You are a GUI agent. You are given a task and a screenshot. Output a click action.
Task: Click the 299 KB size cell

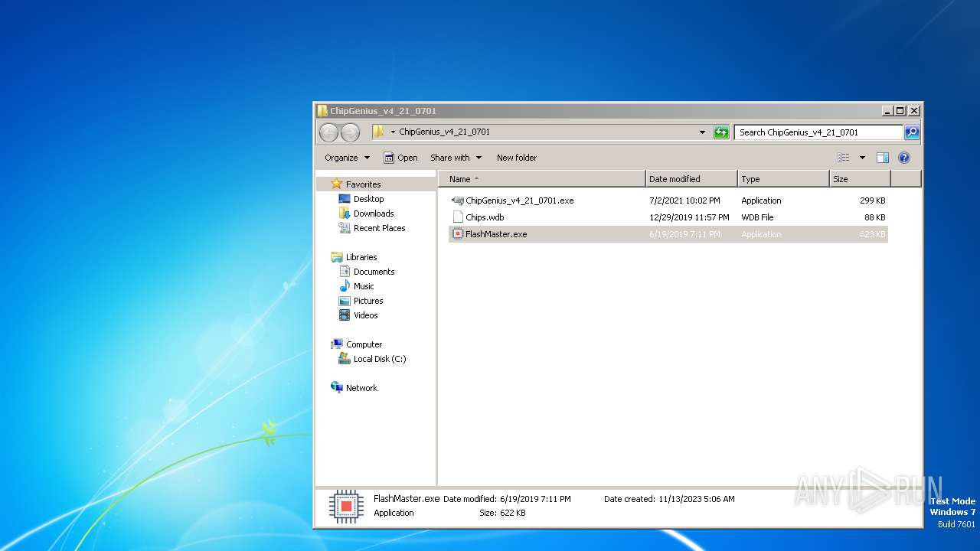point(872,201)
